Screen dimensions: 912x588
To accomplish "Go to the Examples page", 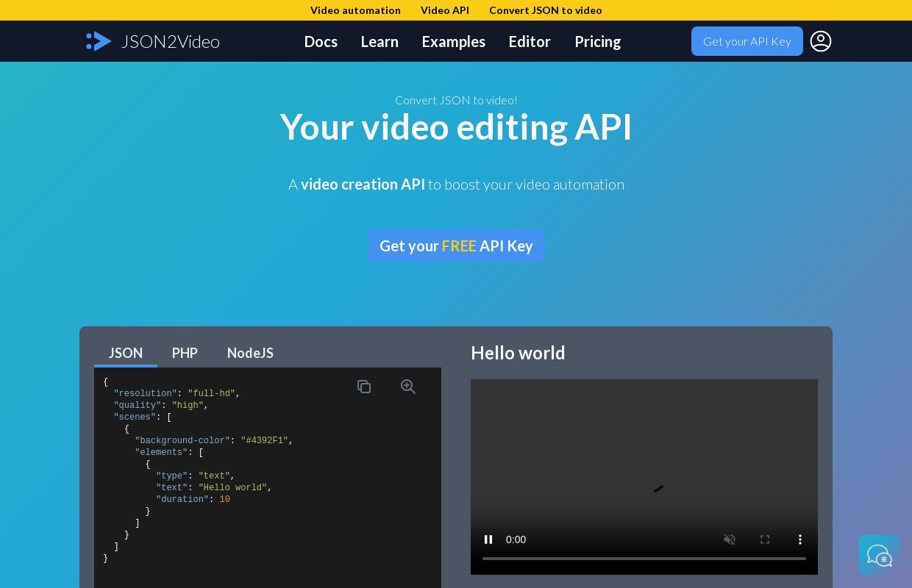I will point(454,41).
